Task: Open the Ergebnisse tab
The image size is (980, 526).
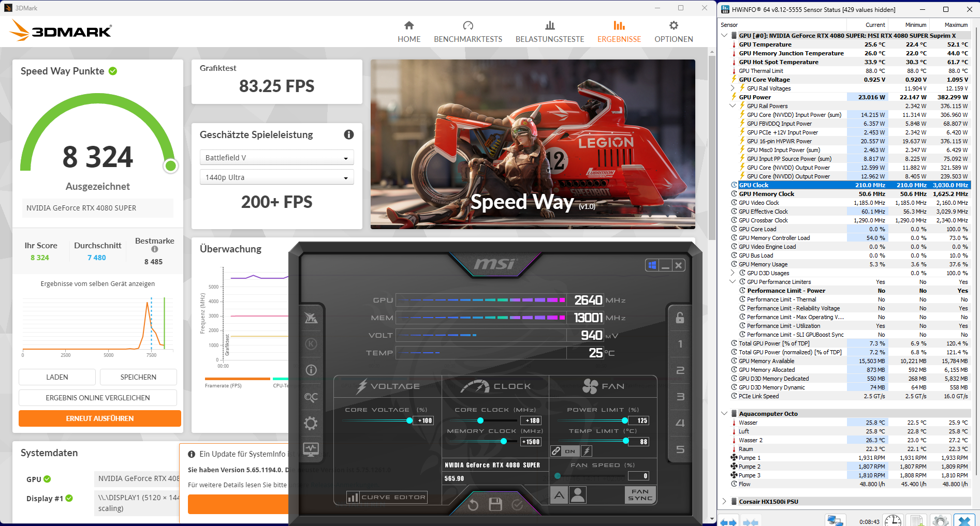Action: 619,32
